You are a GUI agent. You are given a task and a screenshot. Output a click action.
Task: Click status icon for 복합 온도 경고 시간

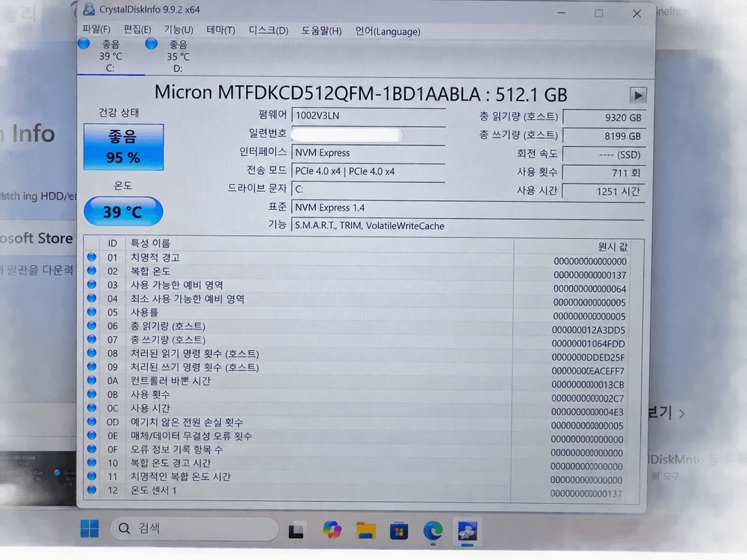point(91,462)
